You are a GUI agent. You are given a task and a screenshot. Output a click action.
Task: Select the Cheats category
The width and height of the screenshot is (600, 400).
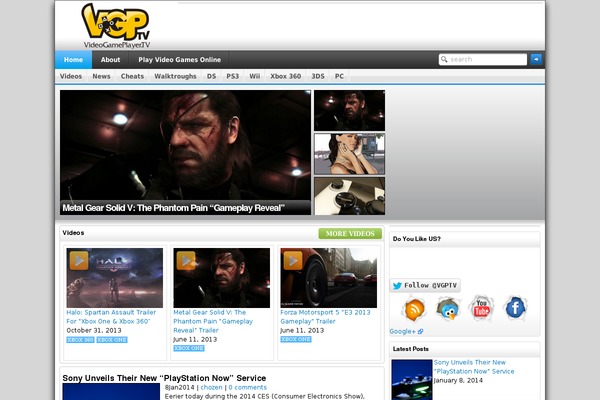pos(132,76)
